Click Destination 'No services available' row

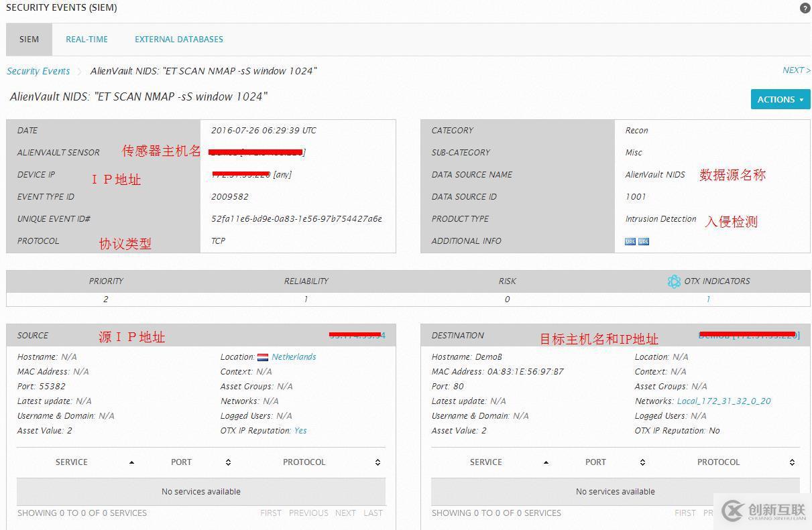616,492
